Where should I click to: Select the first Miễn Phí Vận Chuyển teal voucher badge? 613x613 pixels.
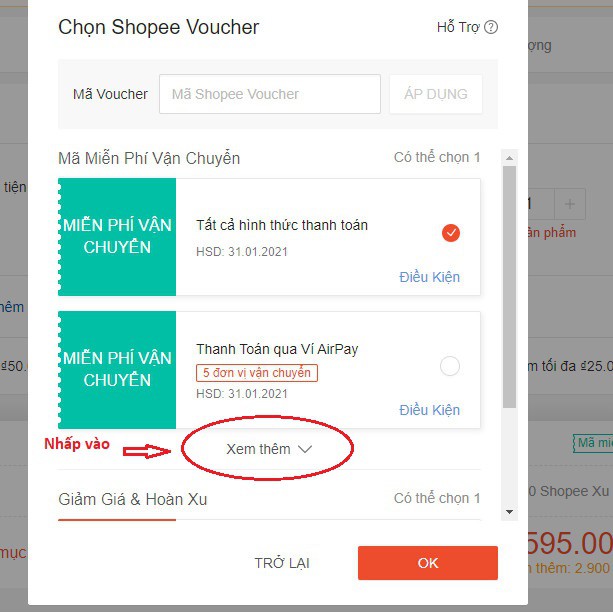click(x=117, y=237)
